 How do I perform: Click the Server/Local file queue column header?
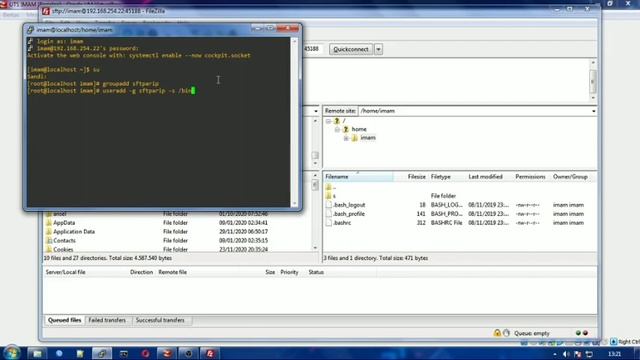66,272
